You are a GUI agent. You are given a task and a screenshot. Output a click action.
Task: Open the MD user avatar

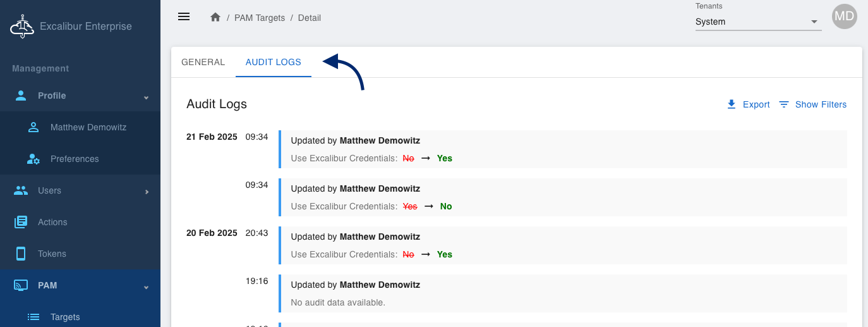[x=844, y=17]
